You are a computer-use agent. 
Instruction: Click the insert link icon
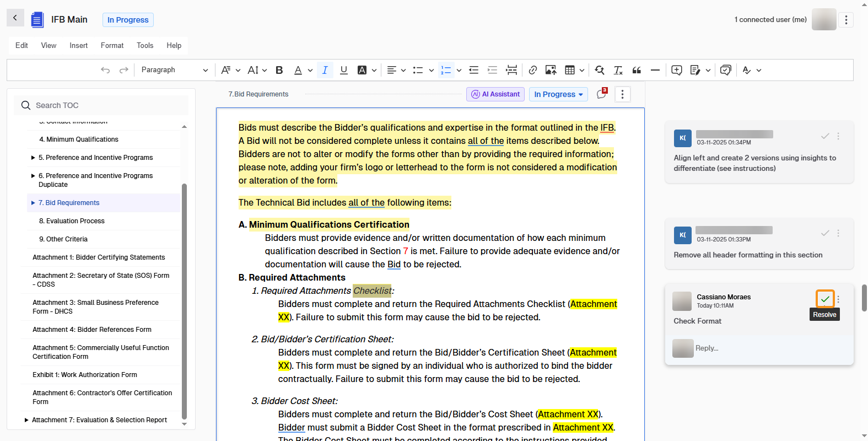click(x=532, y=70)
